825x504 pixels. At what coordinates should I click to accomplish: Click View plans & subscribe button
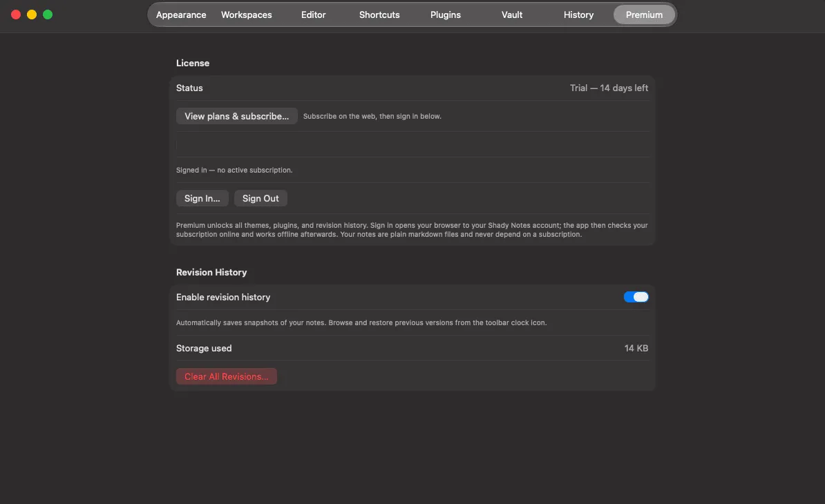click(237, 116)
